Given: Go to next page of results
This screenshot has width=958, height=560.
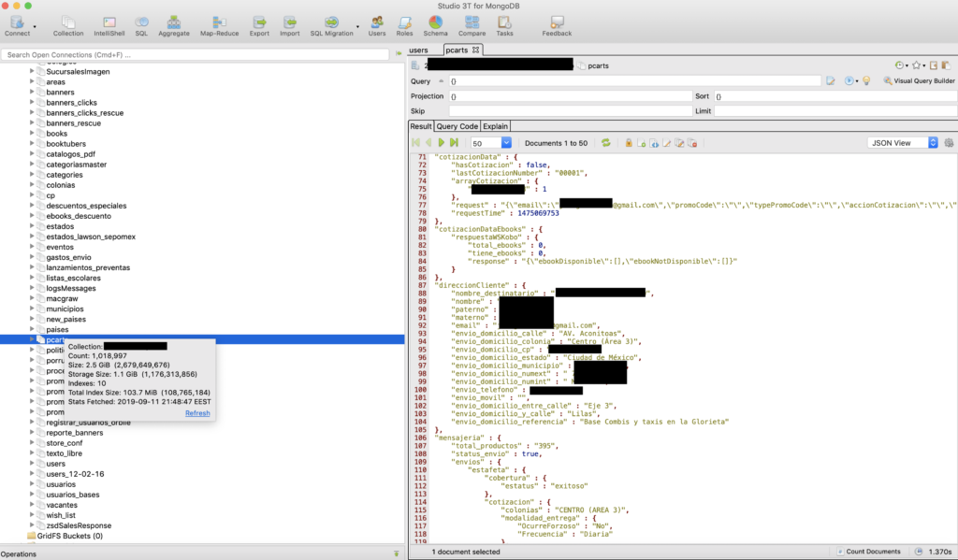Looking at the screenshot, I should pos(442,143).
